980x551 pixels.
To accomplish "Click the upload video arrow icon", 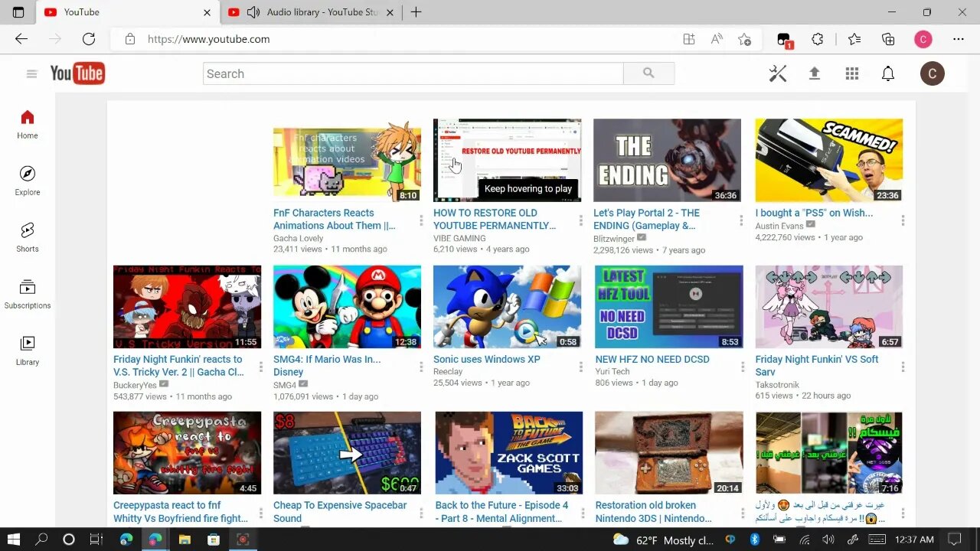I will pyautogui.click(x=815, y=73).
